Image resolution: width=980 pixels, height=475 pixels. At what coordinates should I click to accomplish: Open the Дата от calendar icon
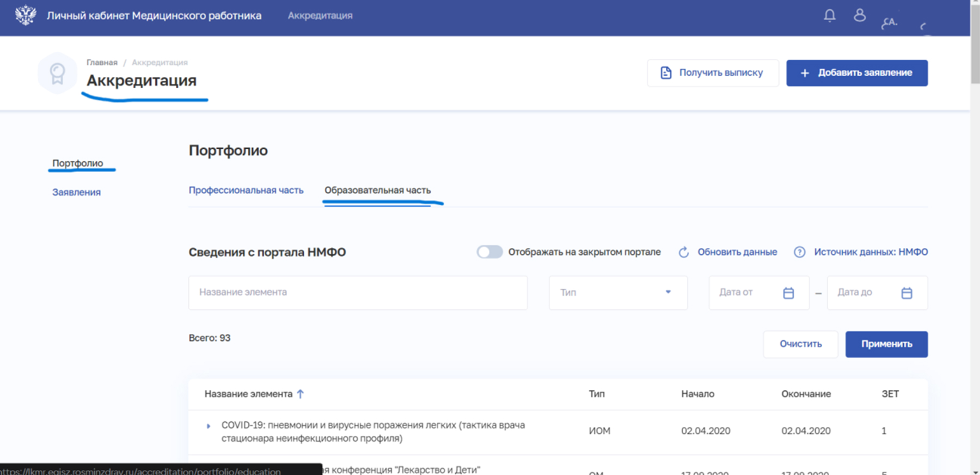coord(788,293)
